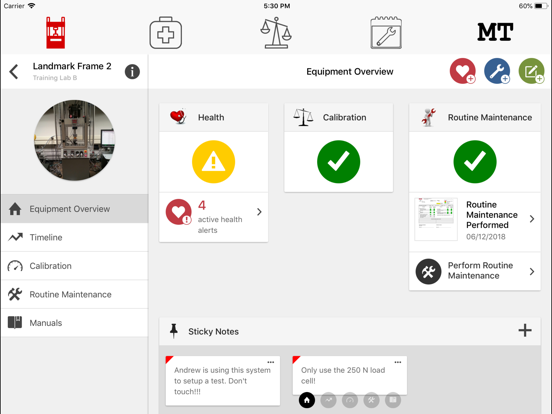The height and width of the screenshot is (414, 552).
Task: Add a new sticky note with plus
Action: (525, 331)
